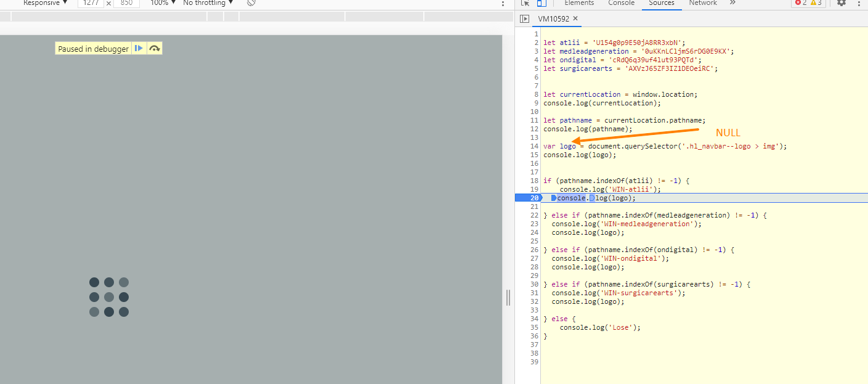Show more DevTools tabs chevron
Image resolution: width=868 pixels, height=384 pixels.
click(x=732, y=3)
